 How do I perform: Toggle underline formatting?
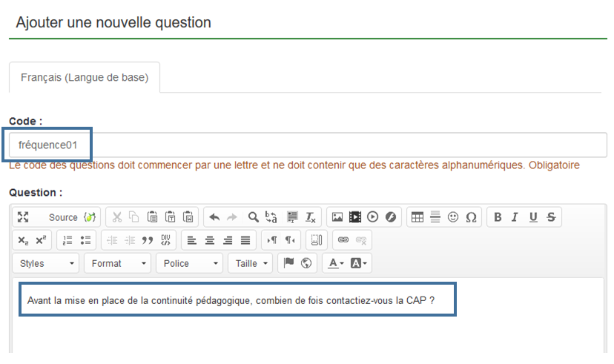pos(533,217)
